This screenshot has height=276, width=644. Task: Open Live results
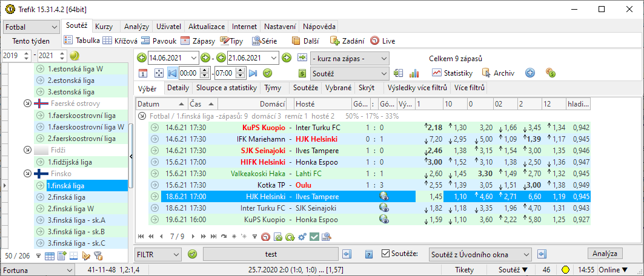(x=382, y=41)
